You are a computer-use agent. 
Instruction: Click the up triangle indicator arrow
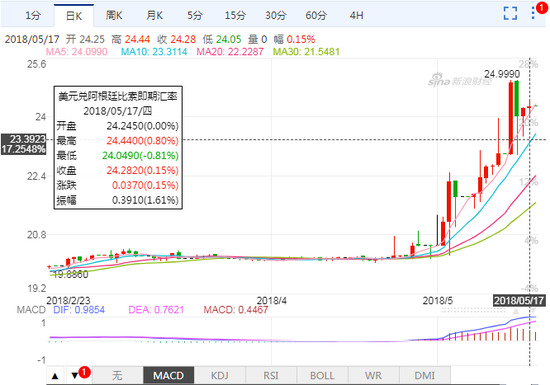55,376
